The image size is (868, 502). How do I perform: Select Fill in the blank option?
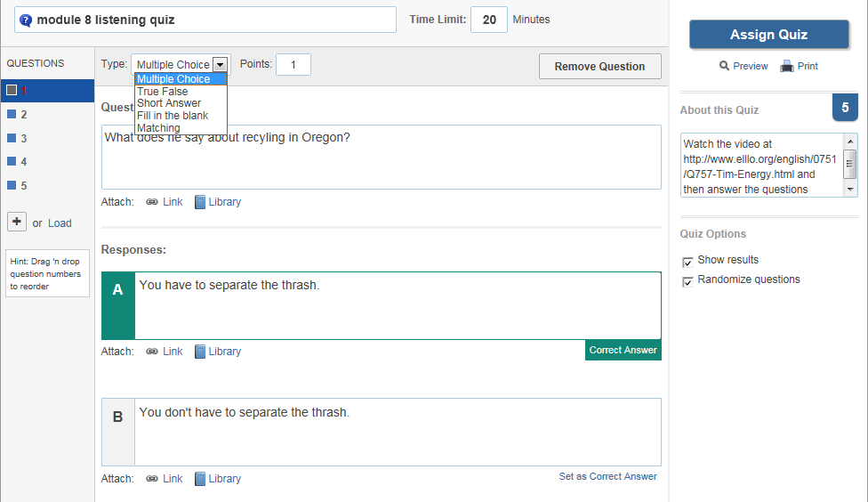[173, 116]
